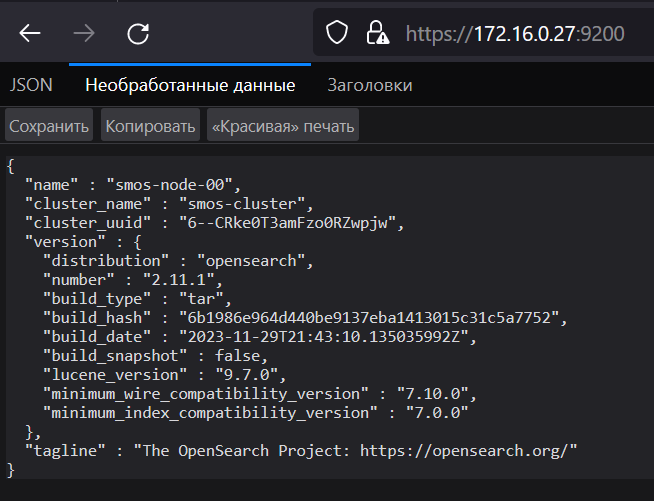Toggle «Красивая» печать formatting
Image resolution: width=654 pixels, height=501 pixels.
tap(282, 126)
